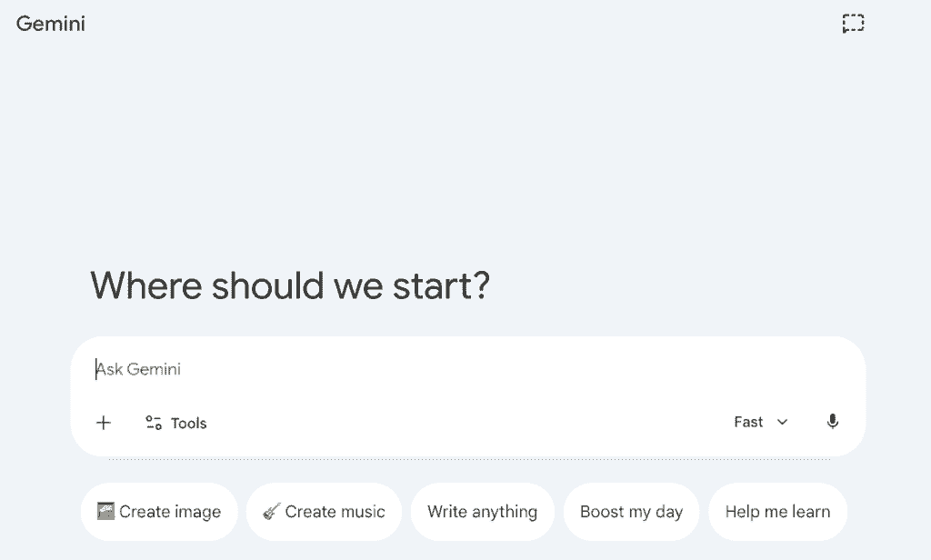Focus the Ask Gemini text field

[364, 369]
